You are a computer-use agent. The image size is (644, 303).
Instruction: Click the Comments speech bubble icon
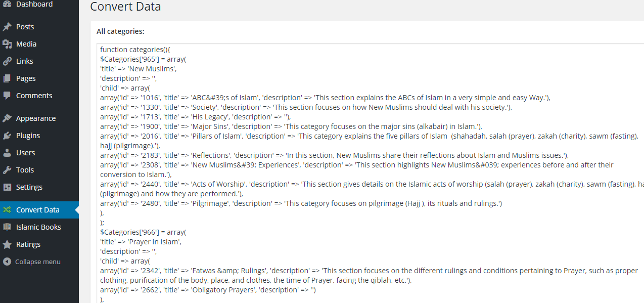[x=7, y=96]
